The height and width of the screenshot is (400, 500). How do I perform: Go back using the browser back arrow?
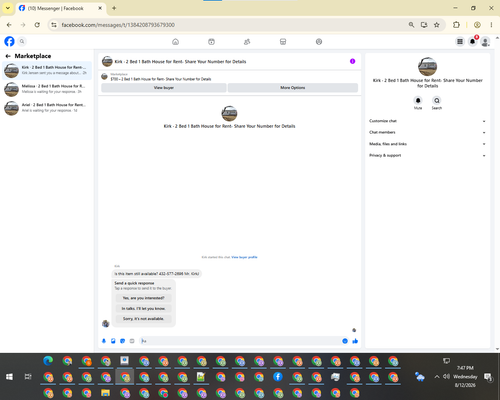click(x=9, y=25)
